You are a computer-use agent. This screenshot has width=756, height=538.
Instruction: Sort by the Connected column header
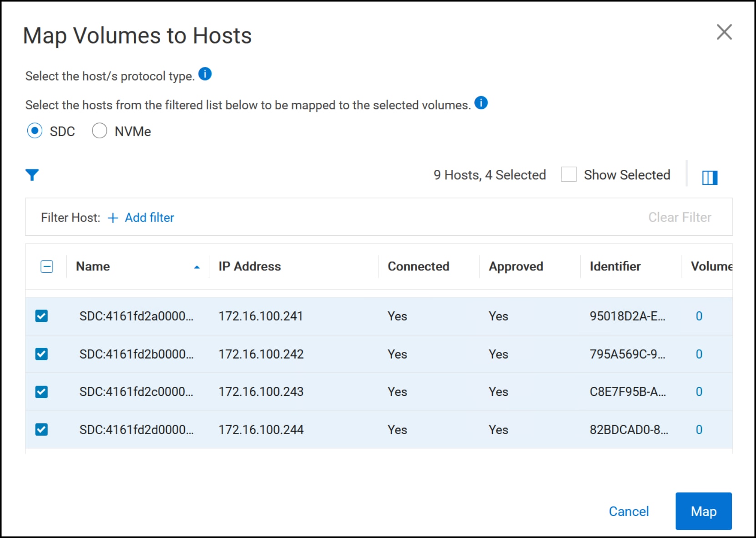tap(418, 266)
